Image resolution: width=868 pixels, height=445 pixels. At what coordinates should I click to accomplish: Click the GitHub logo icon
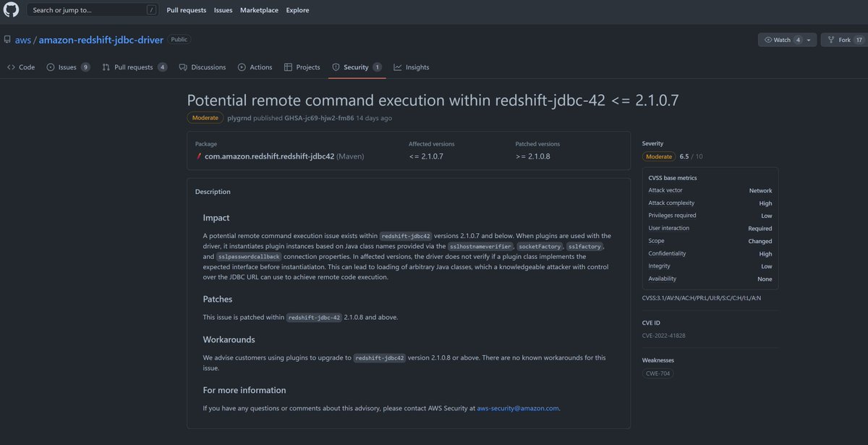tap(12, 10)
